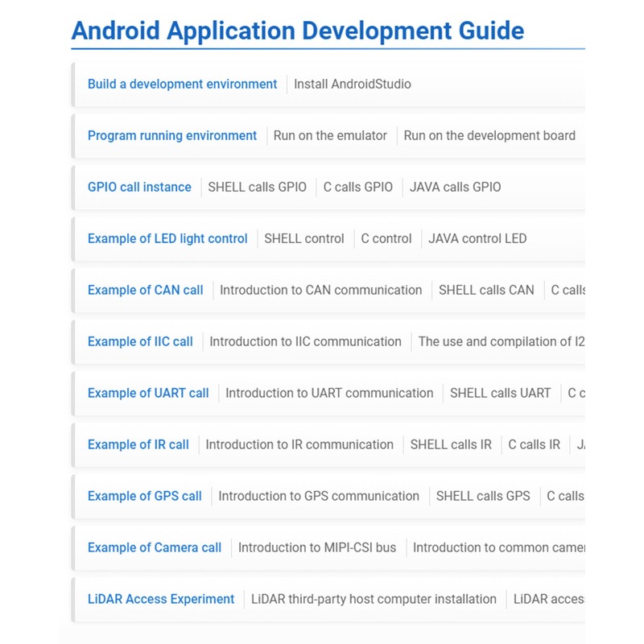This screenshot has height=644, width=644.
Task: Select the 'JAVA calls GPIO' link
Action: pos(455,187)
